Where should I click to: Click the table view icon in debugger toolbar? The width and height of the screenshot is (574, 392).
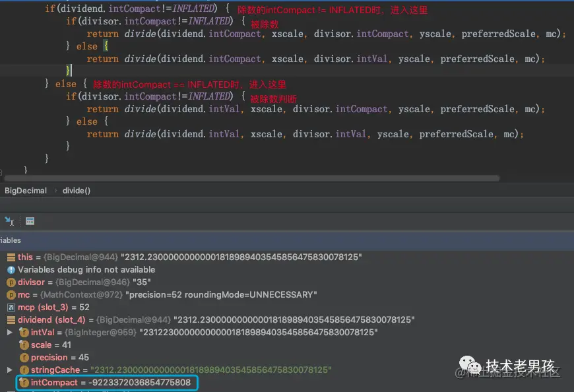point(30,221)
